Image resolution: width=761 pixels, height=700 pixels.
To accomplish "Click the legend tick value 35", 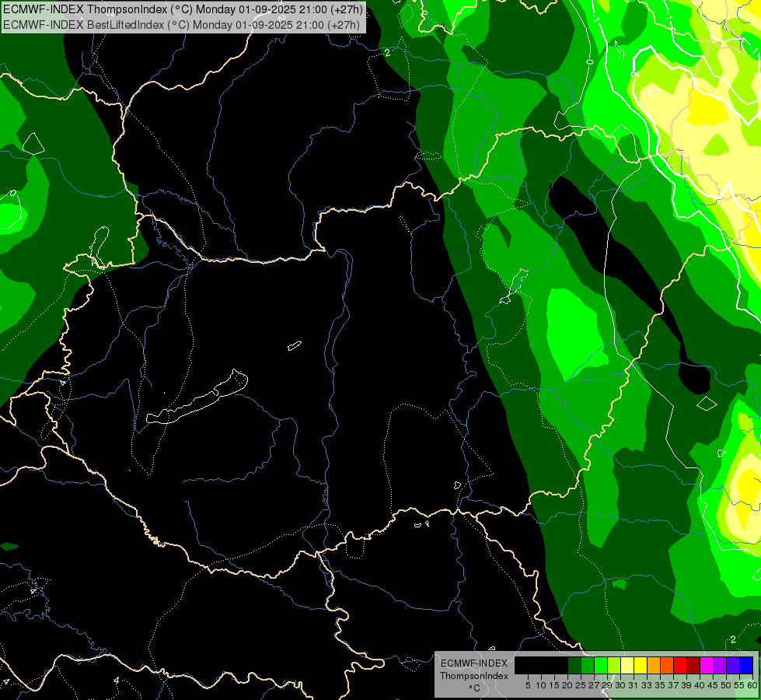I will [x=660, y=685].
